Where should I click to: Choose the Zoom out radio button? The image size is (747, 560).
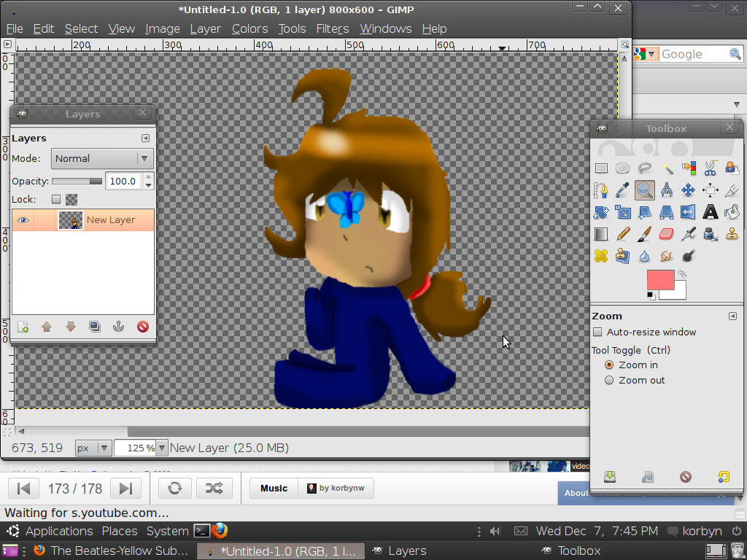click(609, 380)
